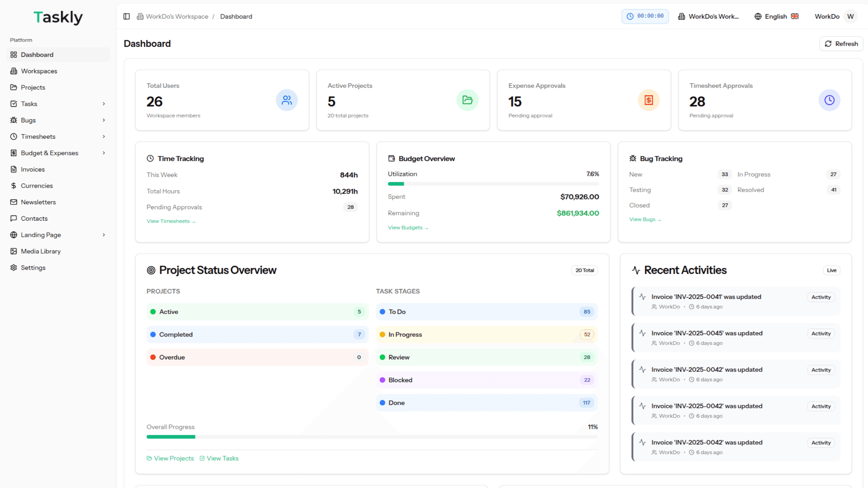Click the Expense Approvals dollar icon
This screenshot has width=868, height=488.
(x=648, y=100)
